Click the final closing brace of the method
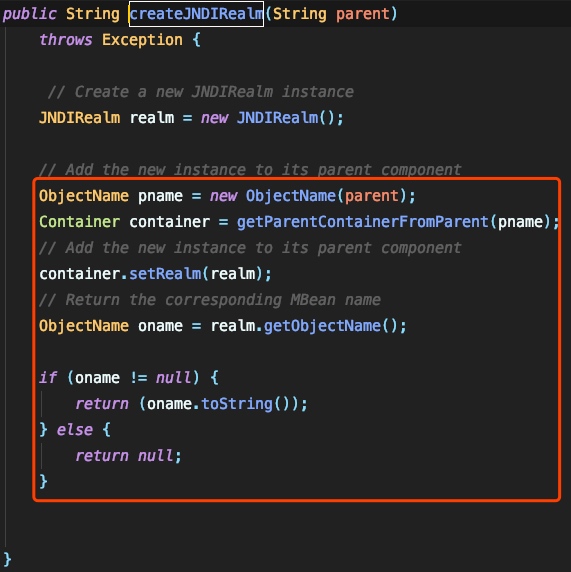 (7, 559)
